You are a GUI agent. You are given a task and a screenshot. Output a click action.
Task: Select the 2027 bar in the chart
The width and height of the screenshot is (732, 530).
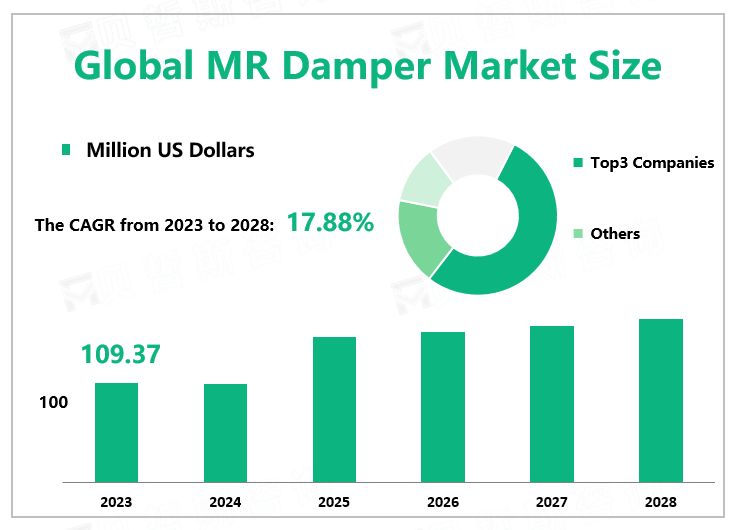(x=552, y=403)
